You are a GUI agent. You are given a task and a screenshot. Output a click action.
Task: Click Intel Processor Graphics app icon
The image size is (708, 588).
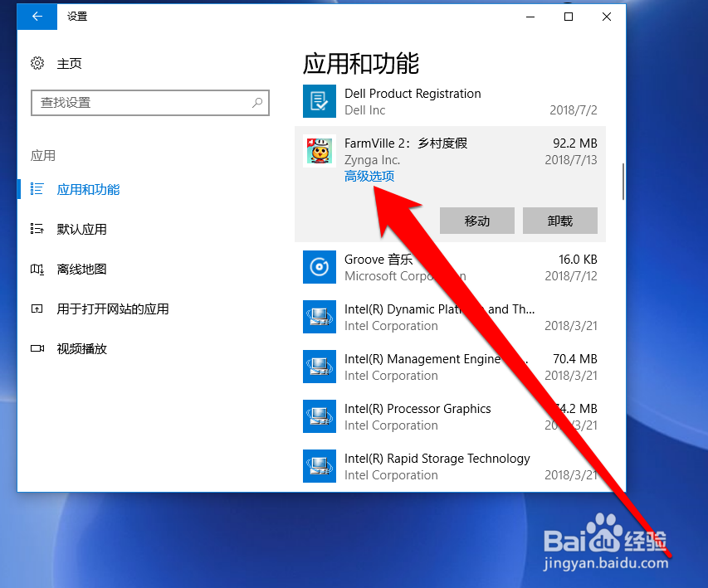pyautogui.click(x=320, y=416)
